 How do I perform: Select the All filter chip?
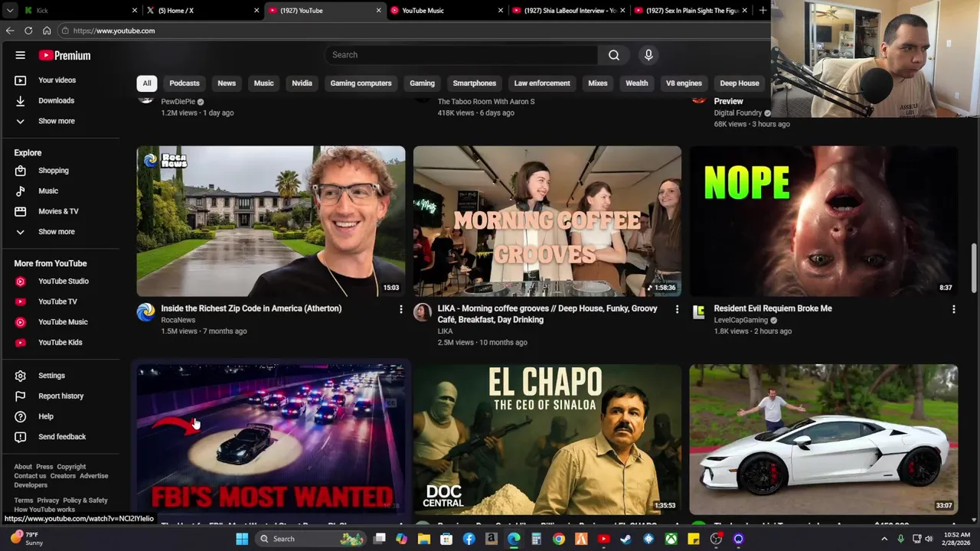pos(146,83)
